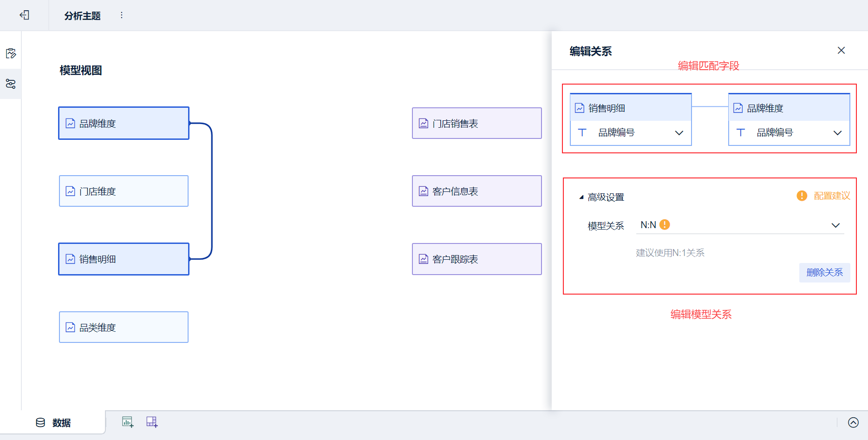Select the 客户跟踪表 table node

476,259
